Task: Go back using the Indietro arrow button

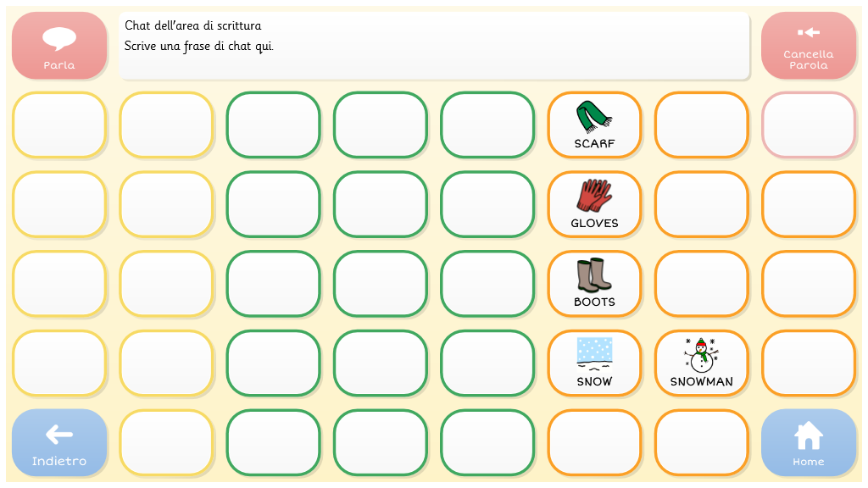Action: tap(59, 443)
